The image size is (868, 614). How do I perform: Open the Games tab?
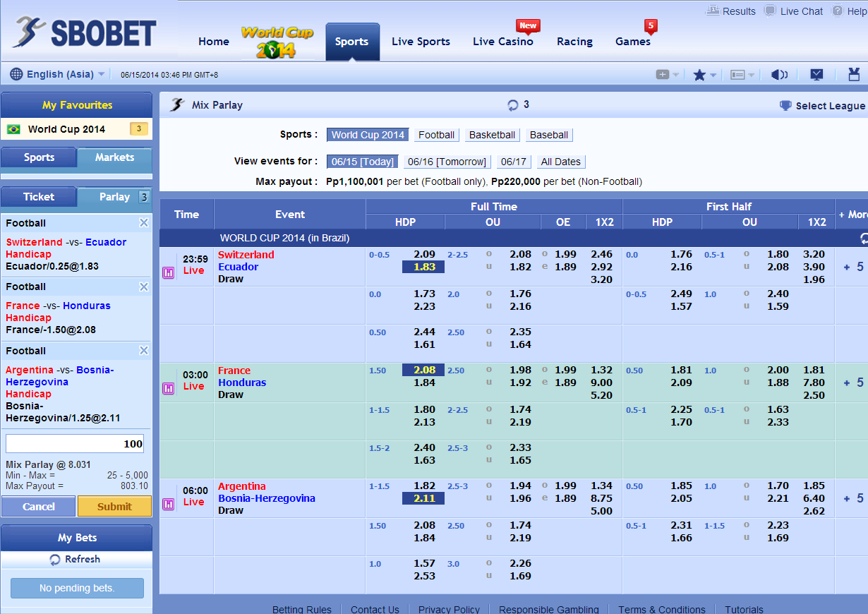tap(633, 42)
